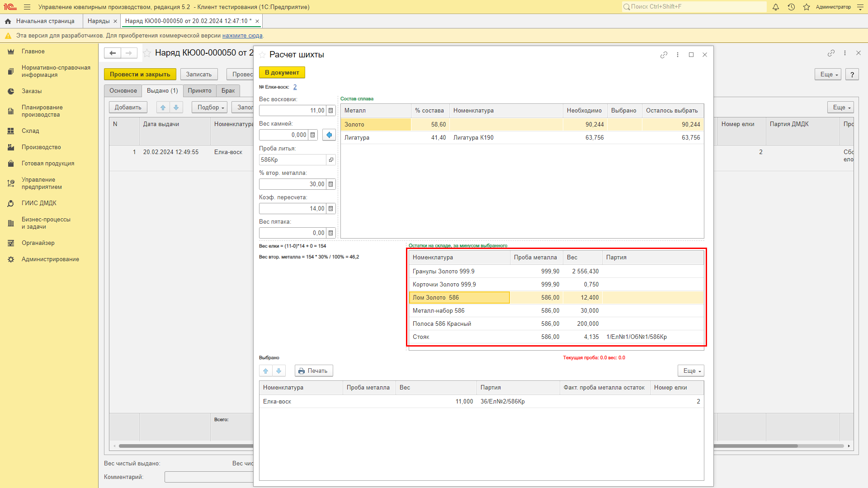Copy link icon in Расчет шихты dialog
The image size is (868, 488).
pos(664,55)
